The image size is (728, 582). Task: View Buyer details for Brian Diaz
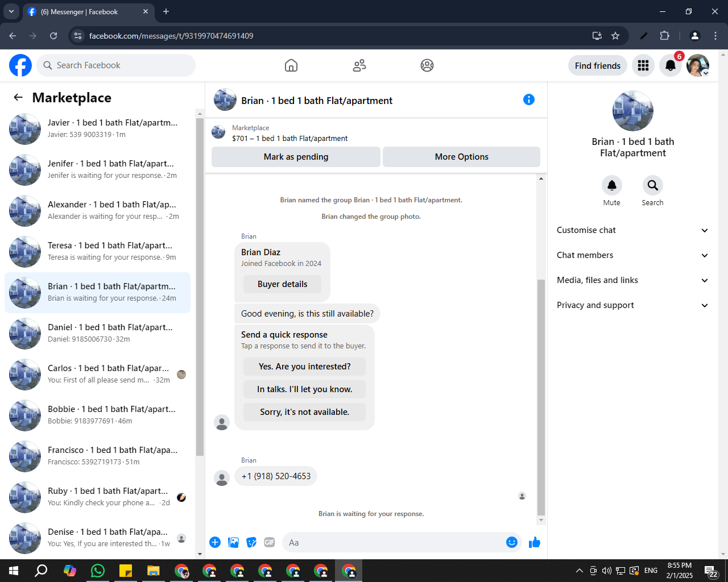(282, 284)
